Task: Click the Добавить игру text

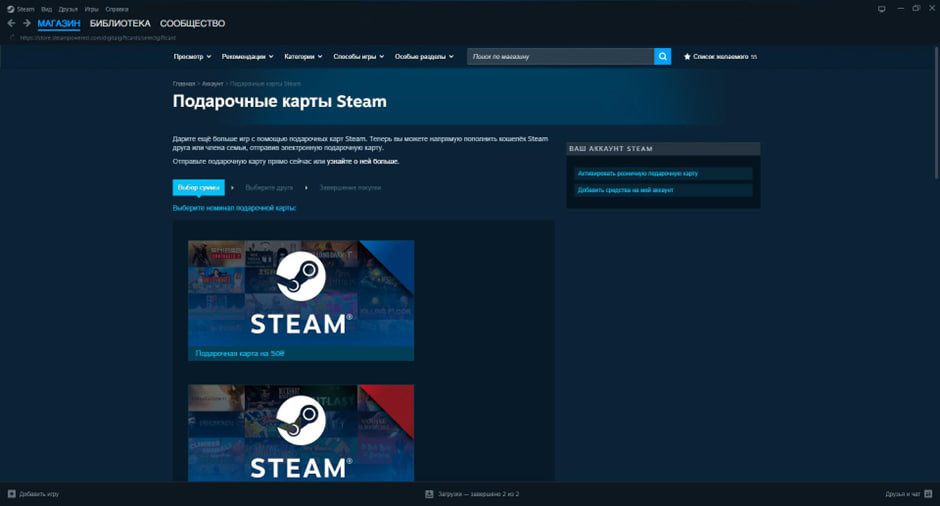Action: (x=39, y=494)
